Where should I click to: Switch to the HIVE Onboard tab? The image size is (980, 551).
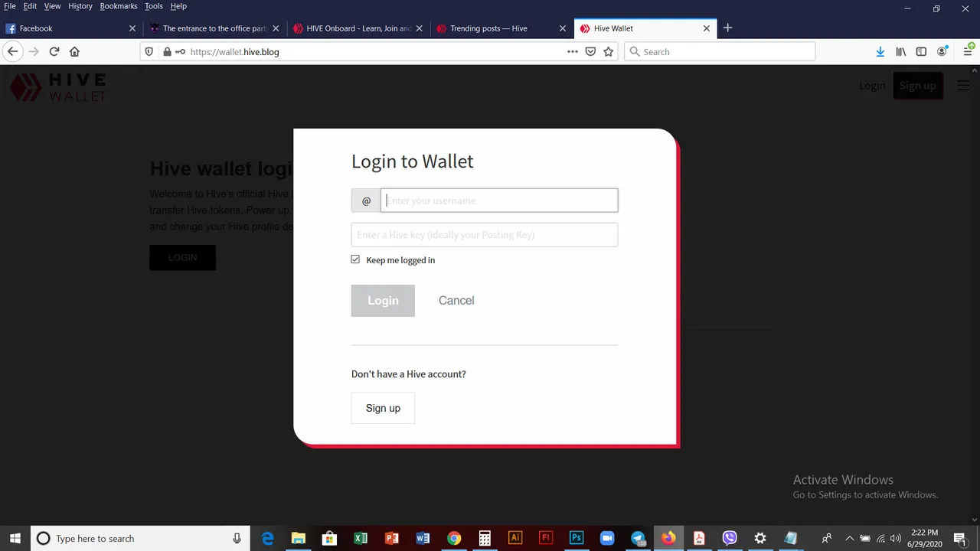click(x=358, y=28)
